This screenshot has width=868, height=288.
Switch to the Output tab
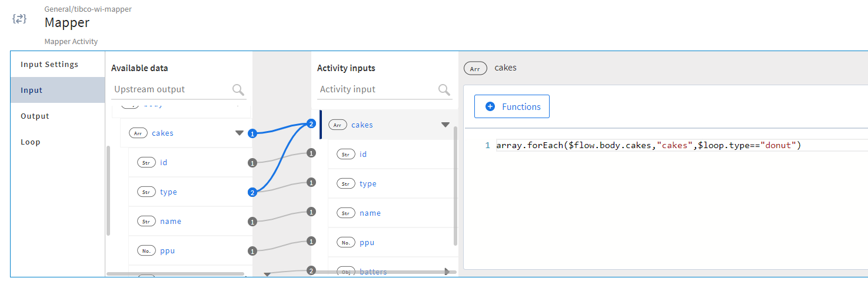[35, 116]
